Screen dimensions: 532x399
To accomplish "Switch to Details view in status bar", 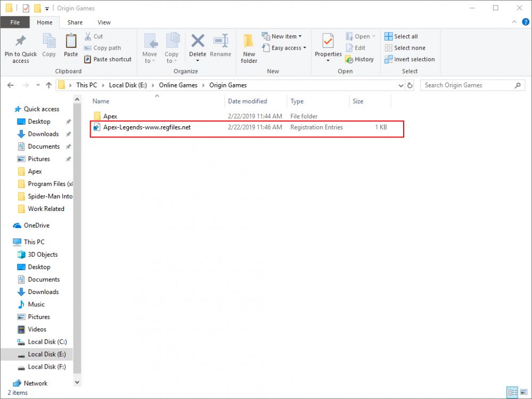I will coord(512,393).
